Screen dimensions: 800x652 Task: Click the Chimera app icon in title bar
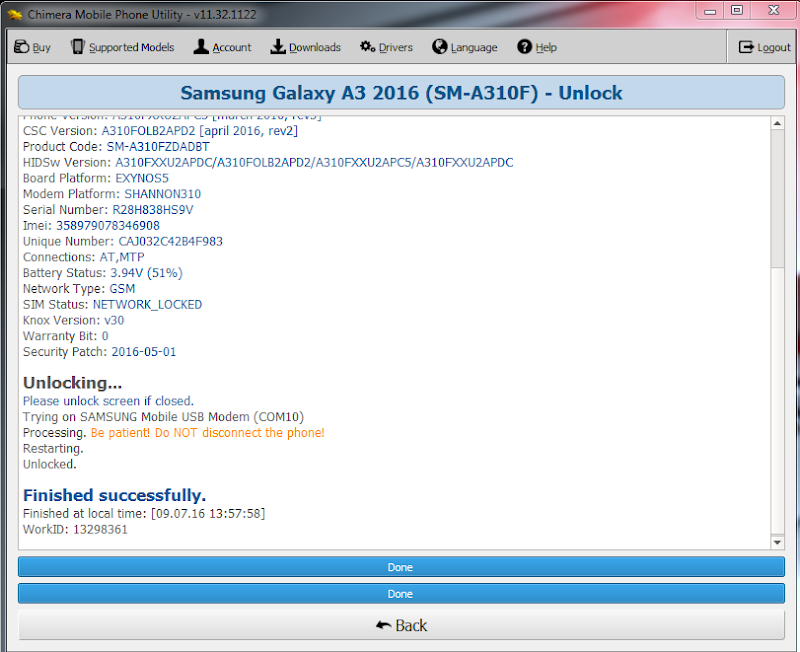[x=15, y=15]
